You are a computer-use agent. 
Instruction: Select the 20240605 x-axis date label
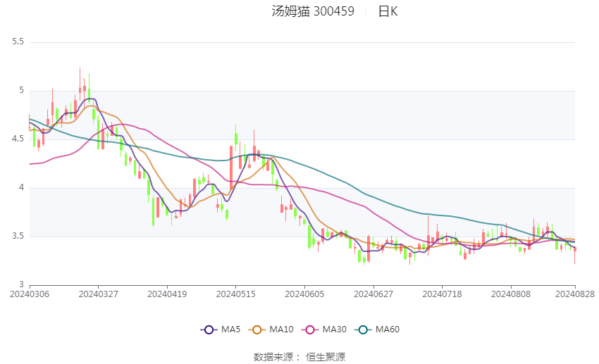pyautogui.click(x=304, y=294)
